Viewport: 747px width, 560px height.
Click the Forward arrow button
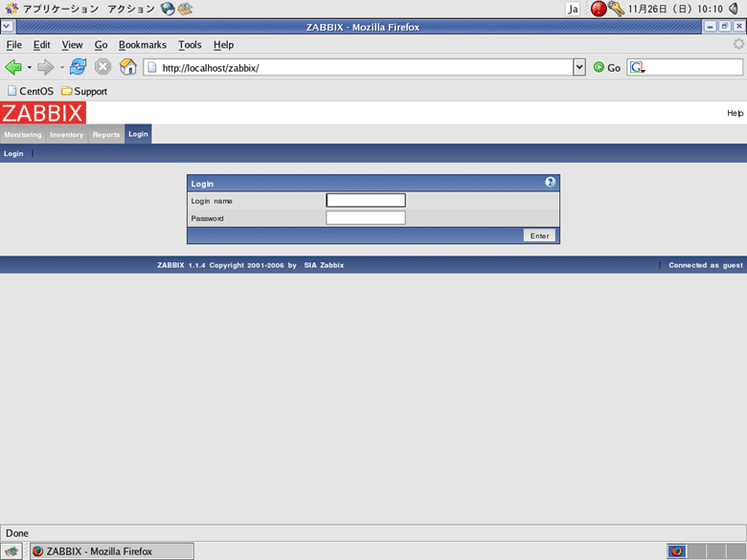click(x=46, y=67)
